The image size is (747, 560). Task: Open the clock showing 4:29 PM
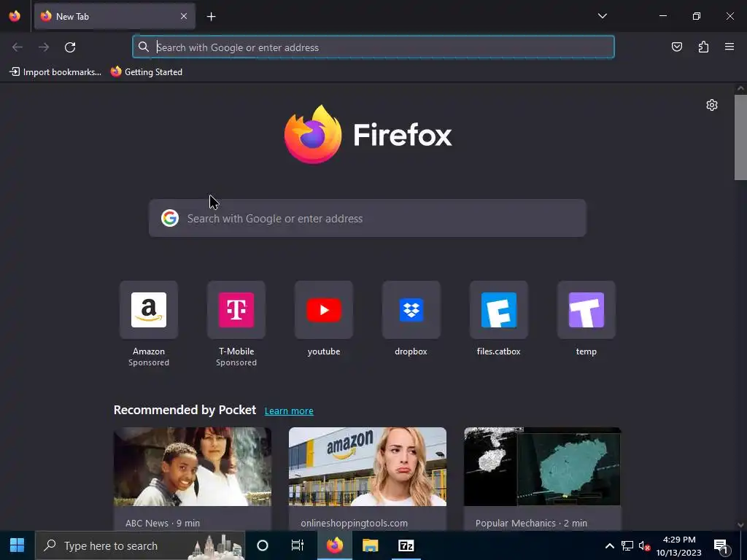click(x=679, y=545)
